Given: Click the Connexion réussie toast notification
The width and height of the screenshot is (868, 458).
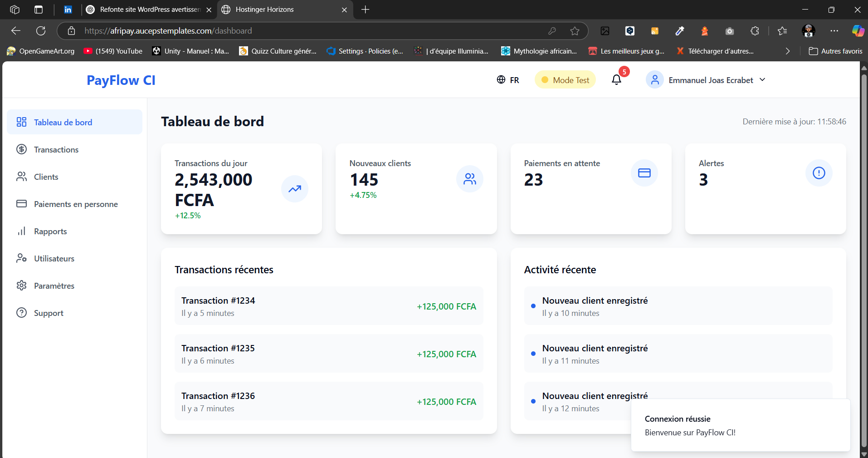Looking at the screenshot, I should 741,425.
